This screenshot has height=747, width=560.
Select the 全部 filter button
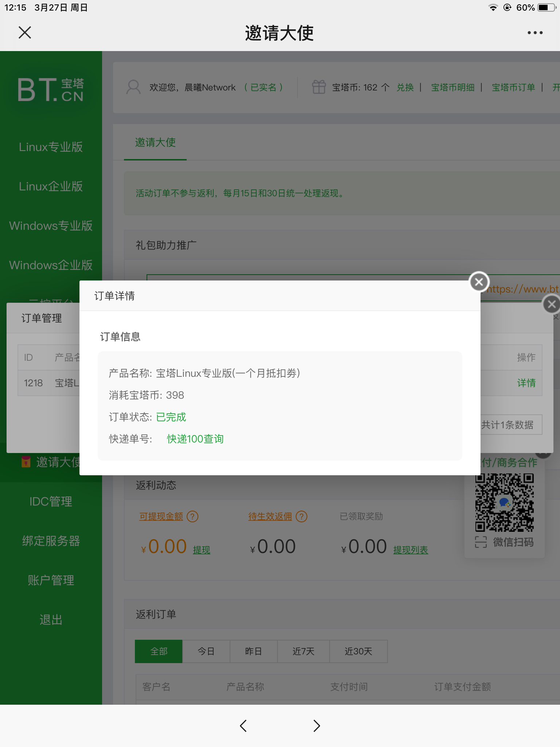159,651
